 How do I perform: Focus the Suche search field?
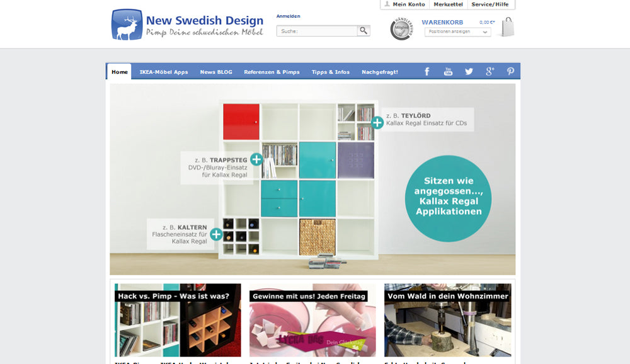(317, 31)
